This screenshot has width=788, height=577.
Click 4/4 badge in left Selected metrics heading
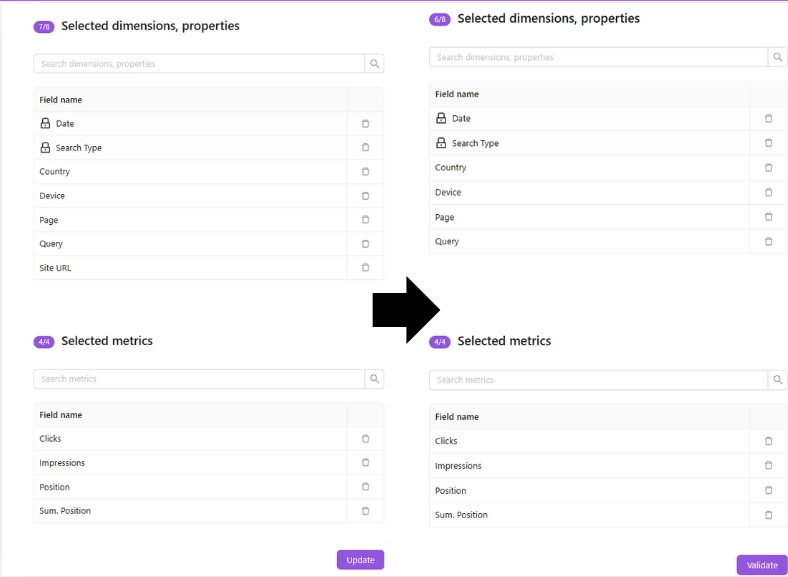point(44,342)
